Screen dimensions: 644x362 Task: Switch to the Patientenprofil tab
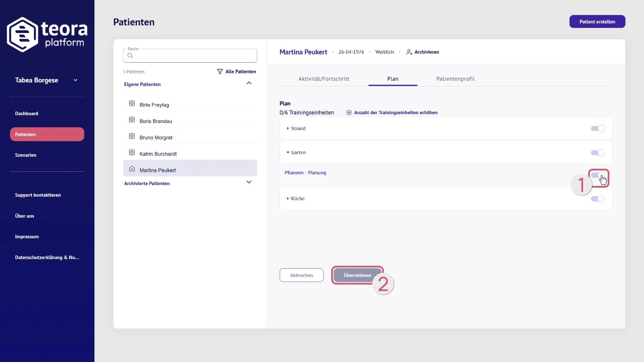tap(456, 79)
